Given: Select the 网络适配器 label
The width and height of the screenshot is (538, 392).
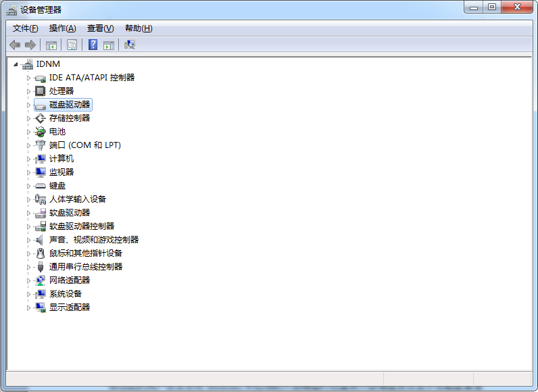Looking at the screenshot, I should (x=70, y=280).
